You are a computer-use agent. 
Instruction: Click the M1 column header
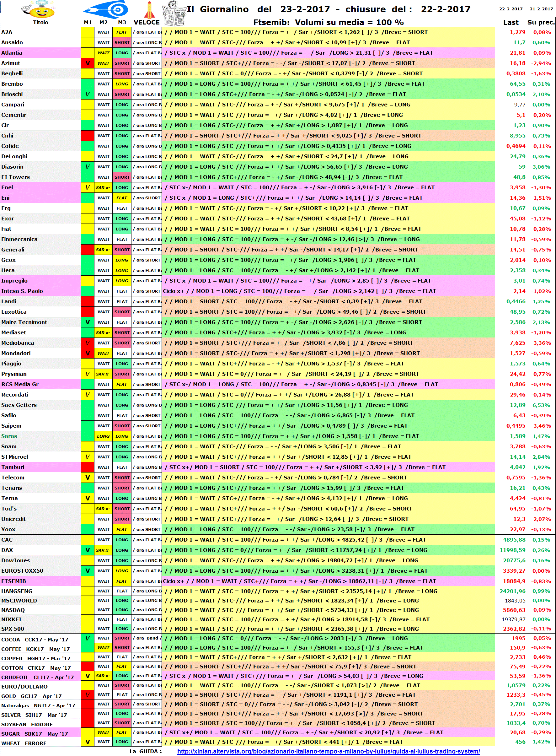tap(88, 23)
